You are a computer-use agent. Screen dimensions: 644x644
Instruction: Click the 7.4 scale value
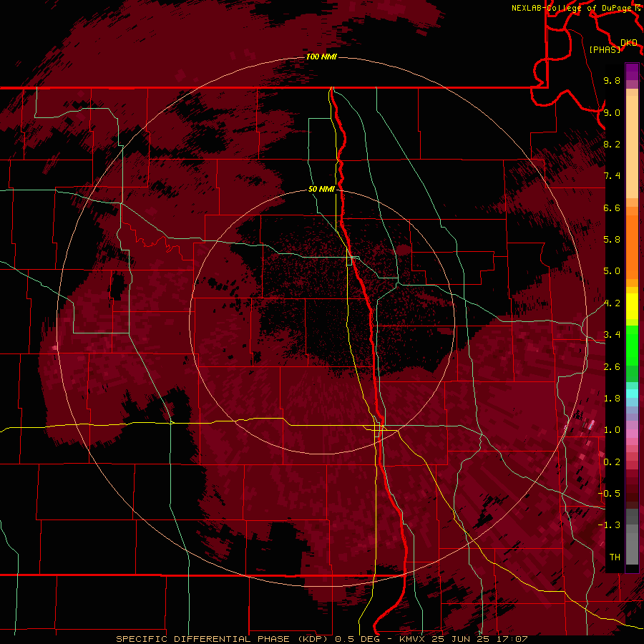pos(612,176)
